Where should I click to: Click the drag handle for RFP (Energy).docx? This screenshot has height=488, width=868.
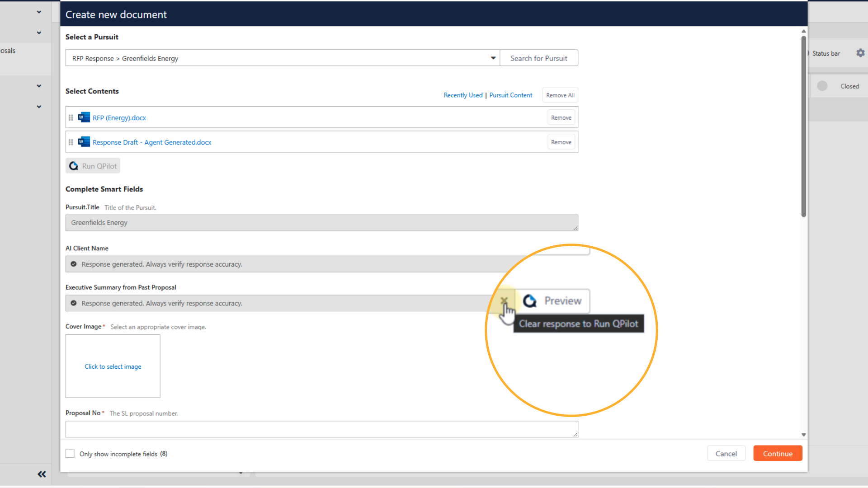(71, 118)
